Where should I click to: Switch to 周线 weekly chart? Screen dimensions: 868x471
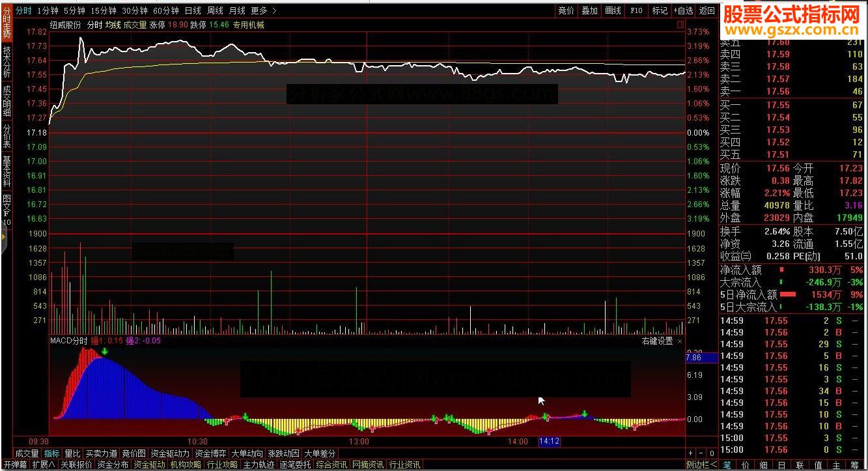click(x=215, y=10)
